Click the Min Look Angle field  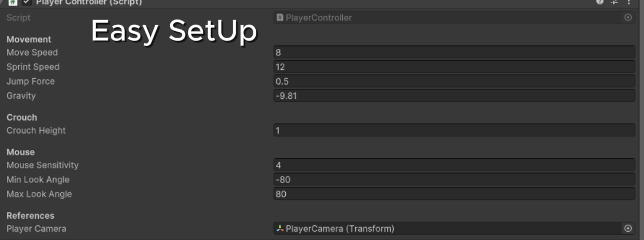[454, 179]
